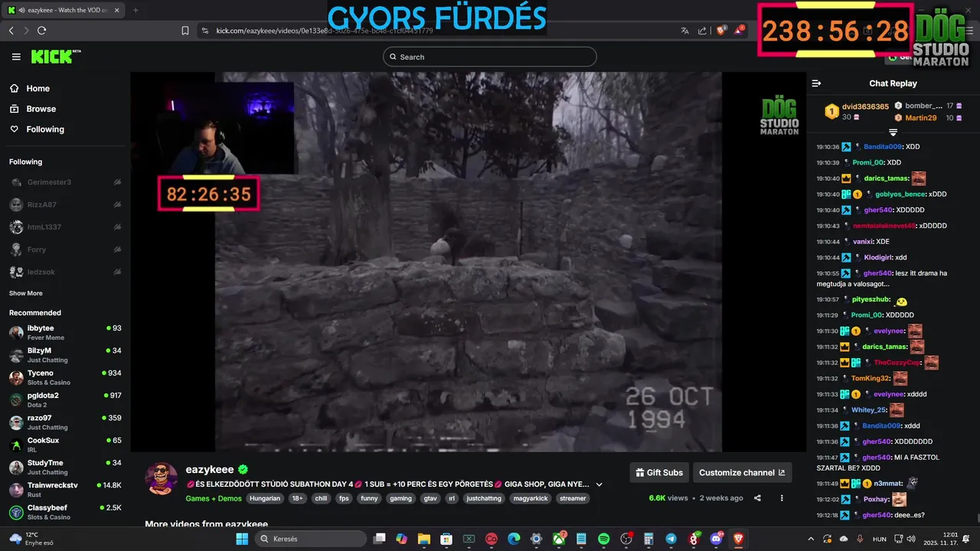The width and height of the screenshot is (980, 551).
Task: Select the eazykeee VOD browser tab
Action: [64, 10]
